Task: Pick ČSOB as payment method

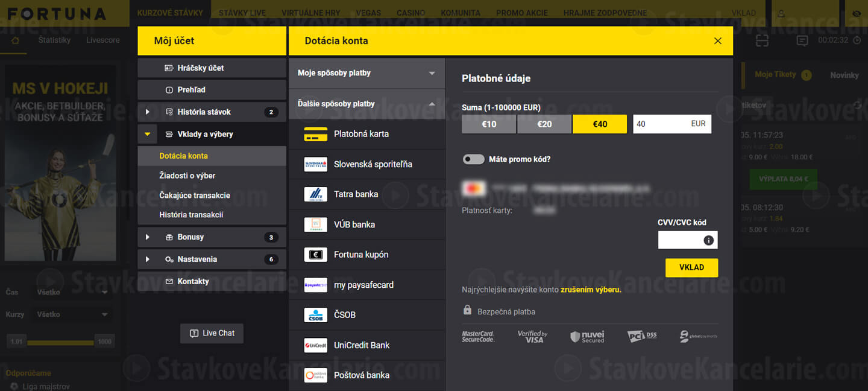Action: (366, 315)
